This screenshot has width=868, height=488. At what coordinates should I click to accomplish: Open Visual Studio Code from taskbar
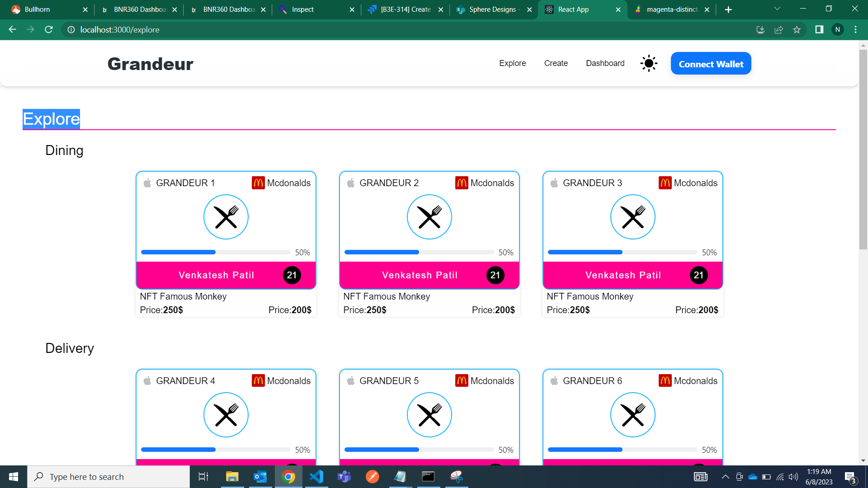pos(316,477)
